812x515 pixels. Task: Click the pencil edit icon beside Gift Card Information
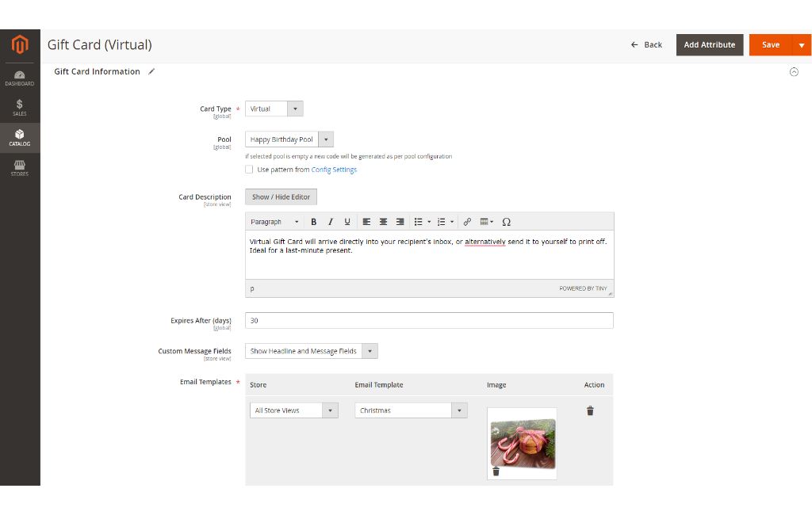[x=151, y=71]
